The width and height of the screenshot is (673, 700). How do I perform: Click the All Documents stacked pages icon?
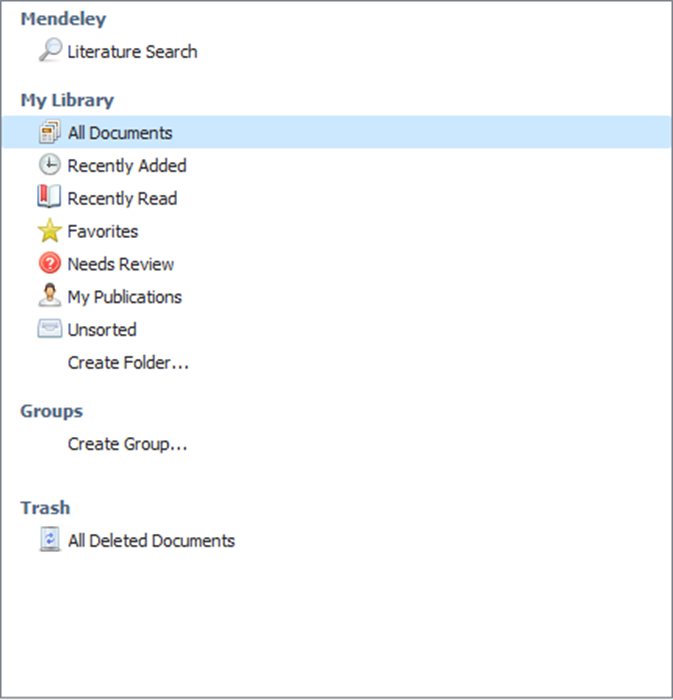click(x=50, y=132)
